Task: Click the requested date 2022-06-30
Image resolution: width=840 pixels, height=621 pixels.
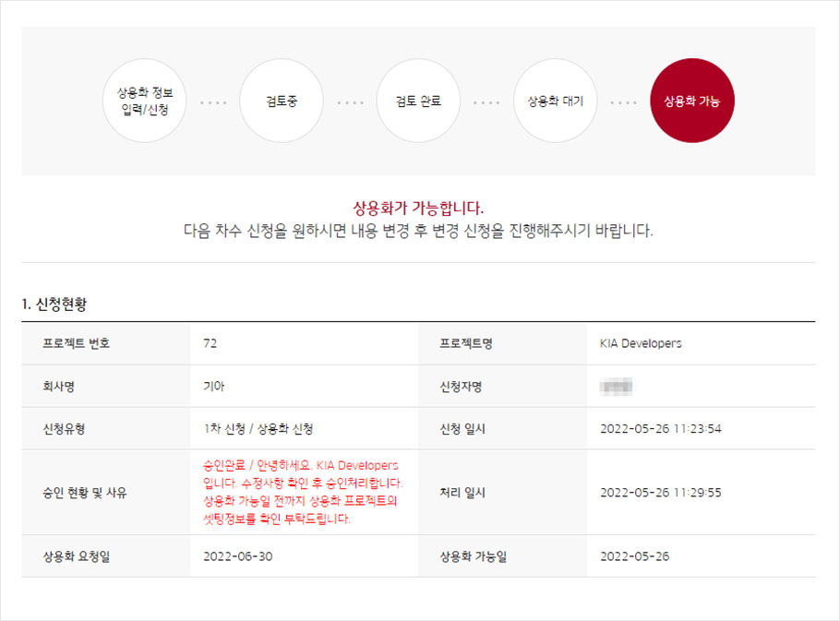Action: tap(238, 556)
